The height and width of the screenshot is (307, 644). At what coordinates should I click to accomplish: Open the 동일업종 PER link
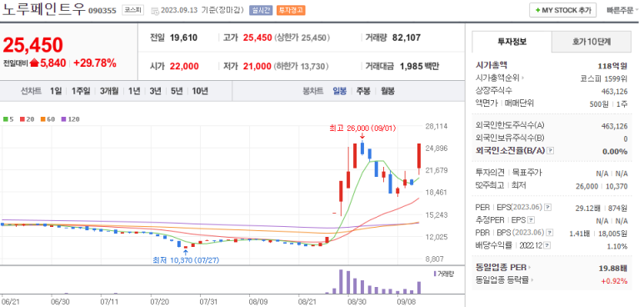[x=503, y=268]
